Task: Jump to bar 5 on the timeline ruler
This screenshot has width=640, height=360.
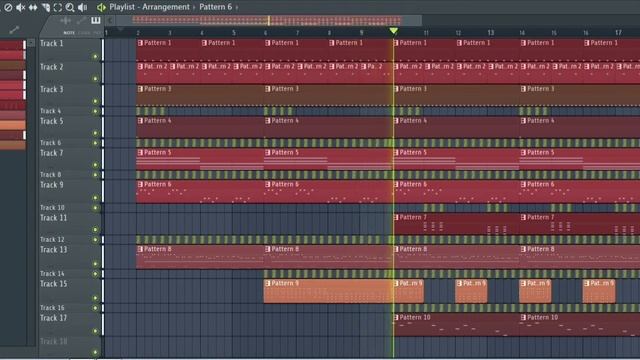Action: click(x=234, y=33)
